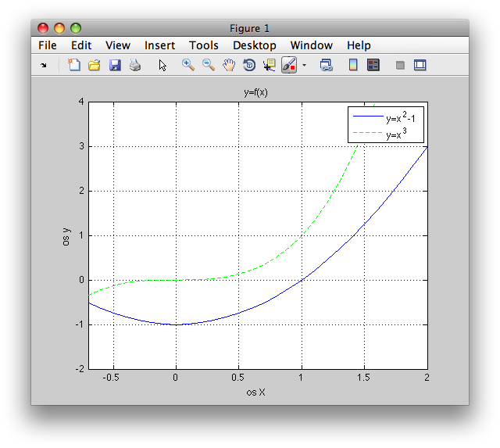Viewport: 500px width, 448px height.
Task: Click the green dashed sample in legend
Action: click(x=368, y=132)
